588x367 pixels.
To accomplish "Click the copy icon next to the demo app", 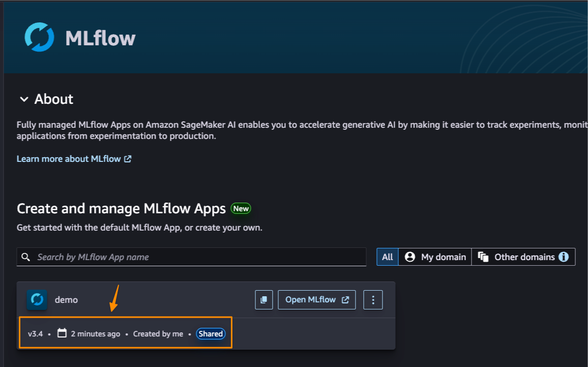I will pyautogui.click(x=263, y=299).
